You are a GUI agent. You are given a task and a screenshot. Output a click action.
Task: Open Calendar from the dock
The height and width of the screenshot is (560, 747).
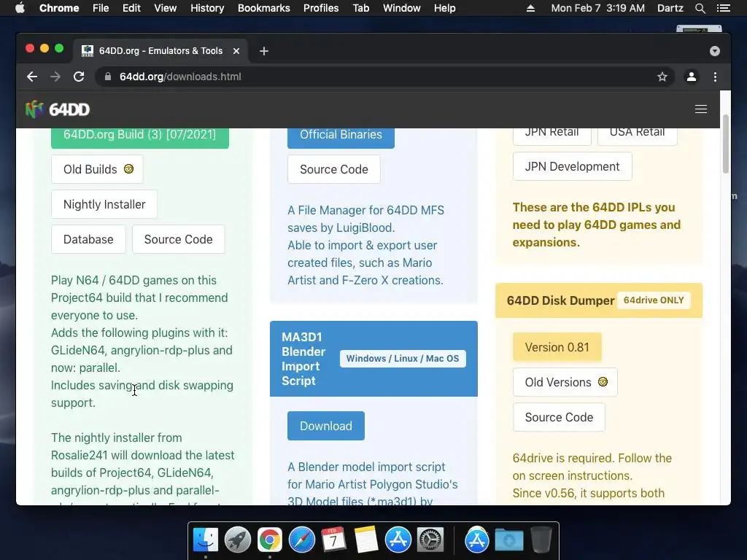click(334, 540)
